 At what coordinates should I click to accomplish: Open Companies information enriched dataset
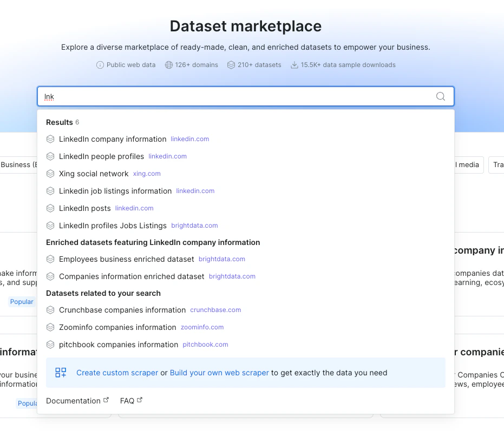[132, 276]
